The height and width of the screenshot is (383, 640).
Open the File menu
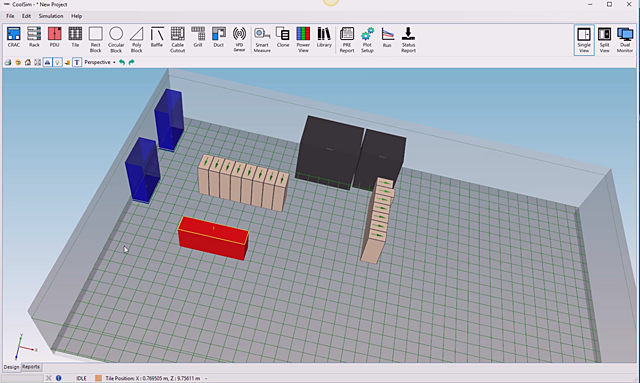pos(10,16)
